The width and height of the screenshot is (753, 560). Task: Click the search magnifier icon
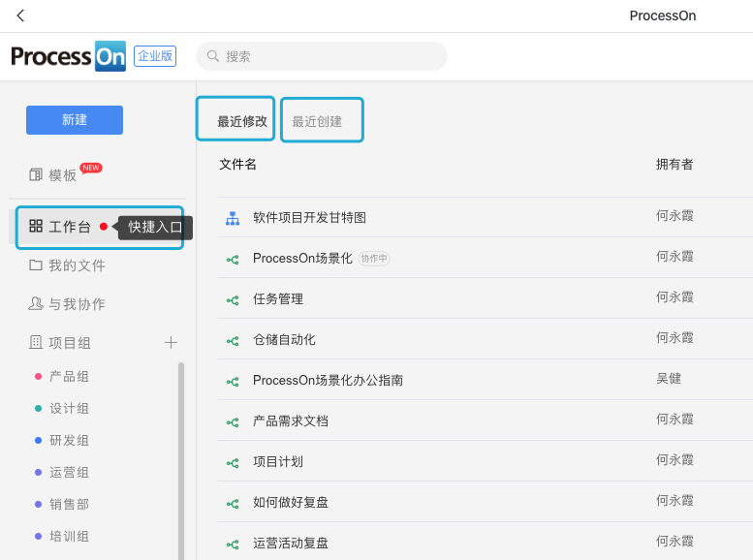(x=213, y=56)
